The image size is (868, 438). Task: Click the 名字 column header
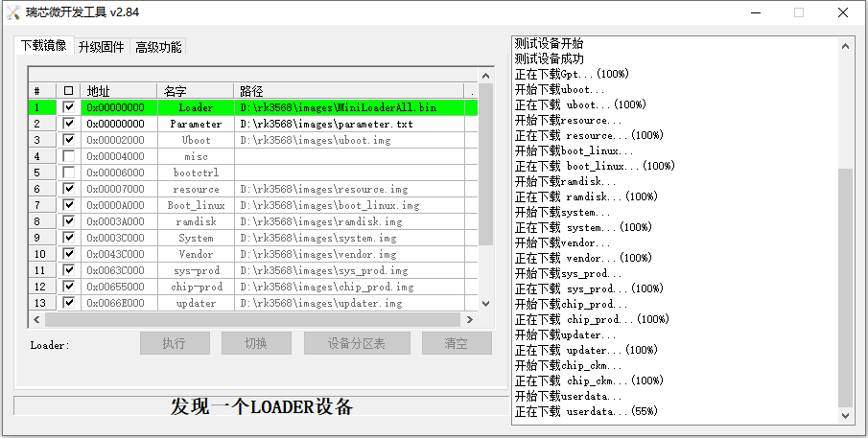tap(196, 91)
